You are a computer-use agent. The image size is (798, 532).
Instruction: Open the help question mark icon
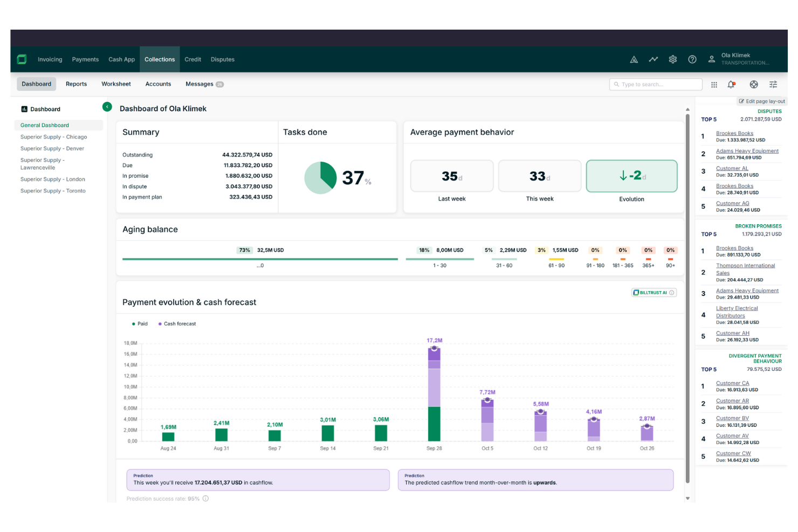coord(692,59)
